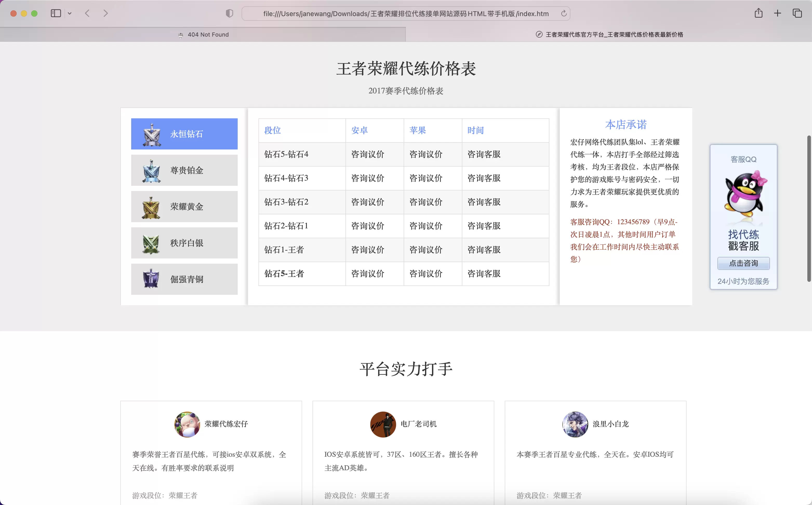
Task: Select the 荣耀黄金 rank tab
Action: 184,207
